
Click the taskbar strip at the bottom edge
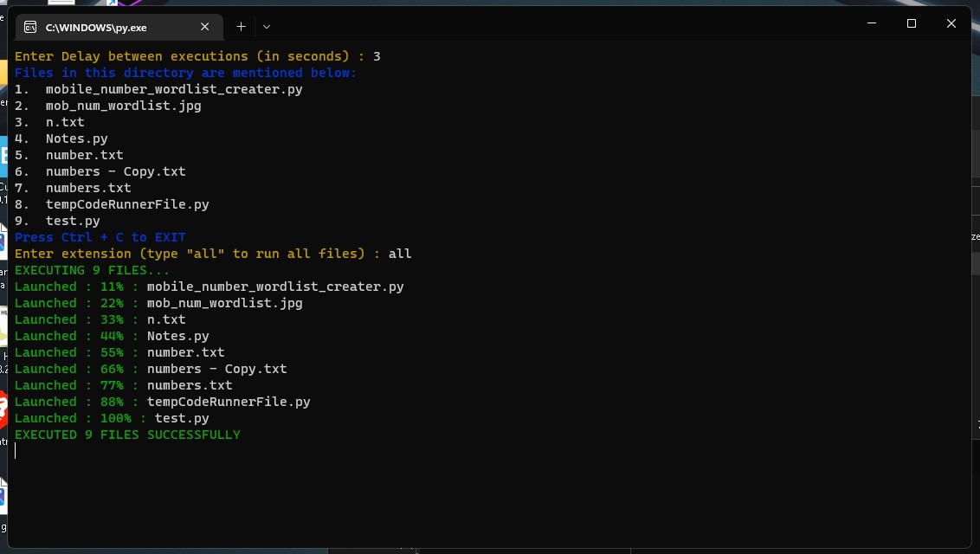[x=490, y=551]
